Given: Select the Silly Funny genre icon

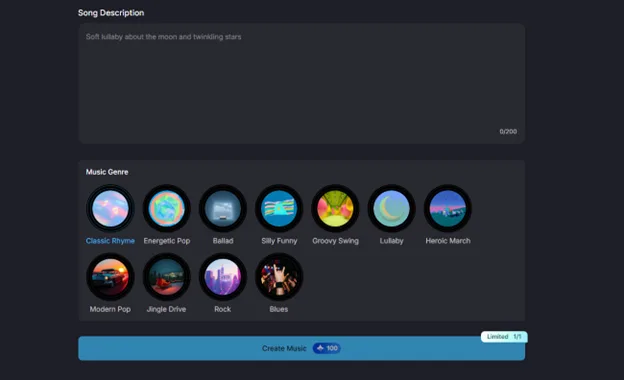Looking at the screenshot, I should tap(279, 209).
